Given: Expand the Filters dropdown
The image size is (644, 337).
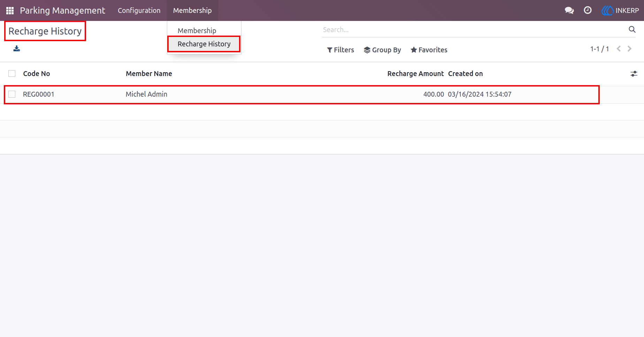Looking at the screenshot, I should tap(340, 50).
